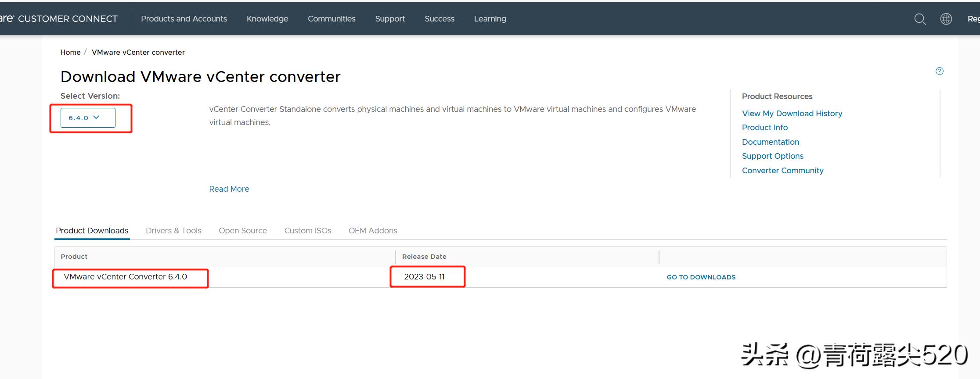
Task: Click the Product Resources heading
Action: pos(777,97)
